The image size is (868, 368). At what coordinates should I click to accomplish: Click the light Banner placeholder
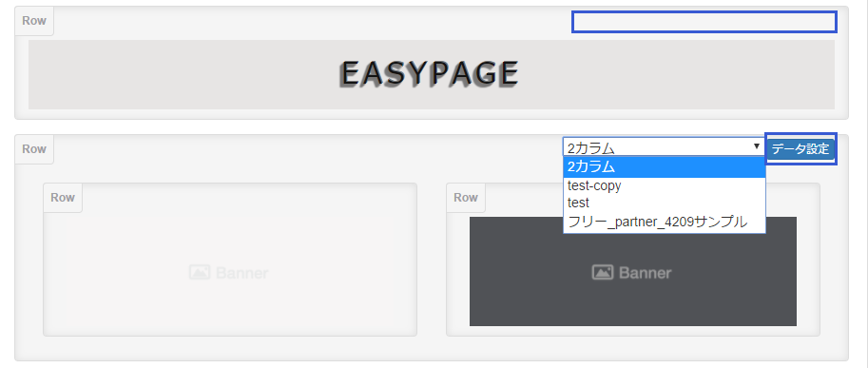tap(230, 273)
